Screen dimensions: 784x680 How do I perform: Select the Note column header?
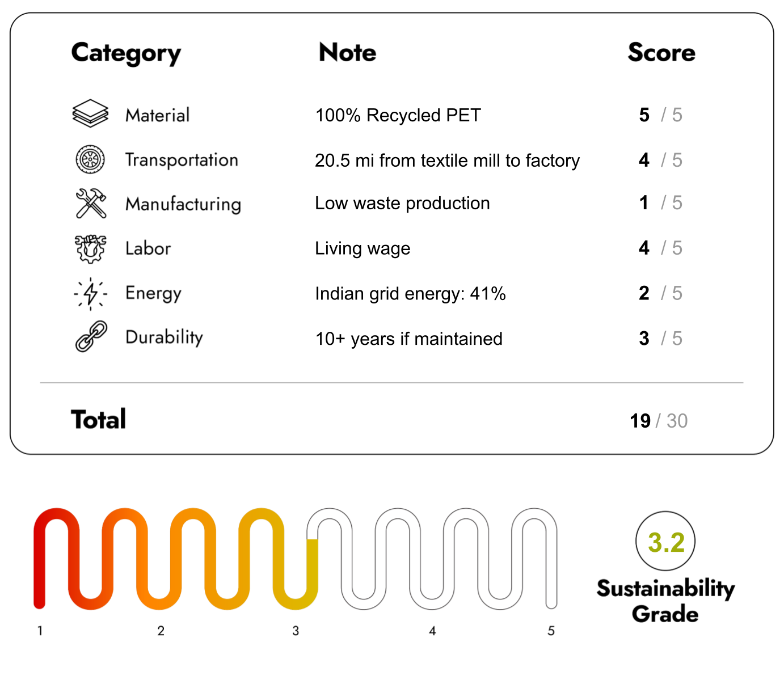[347, 52]
